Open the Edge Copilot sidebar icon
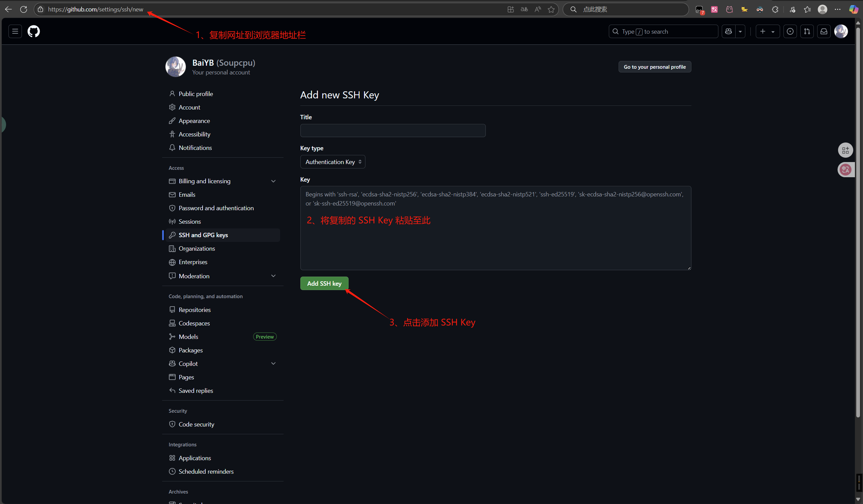The height and width of the screenshot is (504, 863). click(x=853, y=9)
